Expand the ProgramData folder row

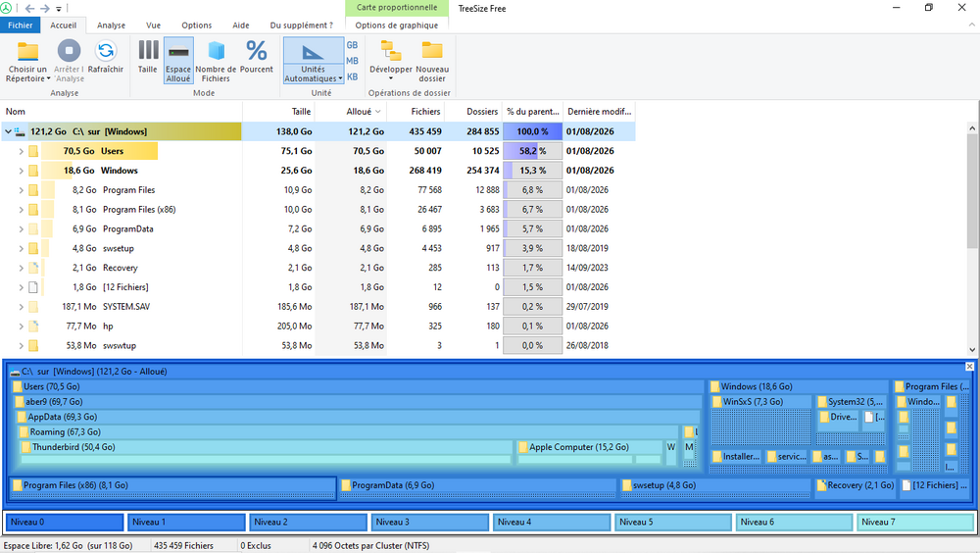[x=22, y=228]
